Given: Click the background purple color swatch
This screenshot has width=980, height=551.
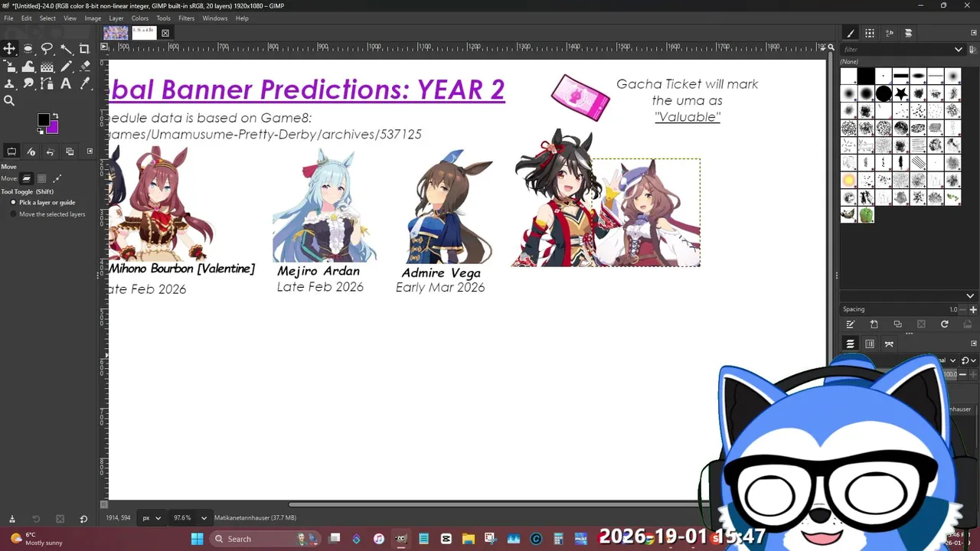Looking at the screenshot, I should (53, 128).
